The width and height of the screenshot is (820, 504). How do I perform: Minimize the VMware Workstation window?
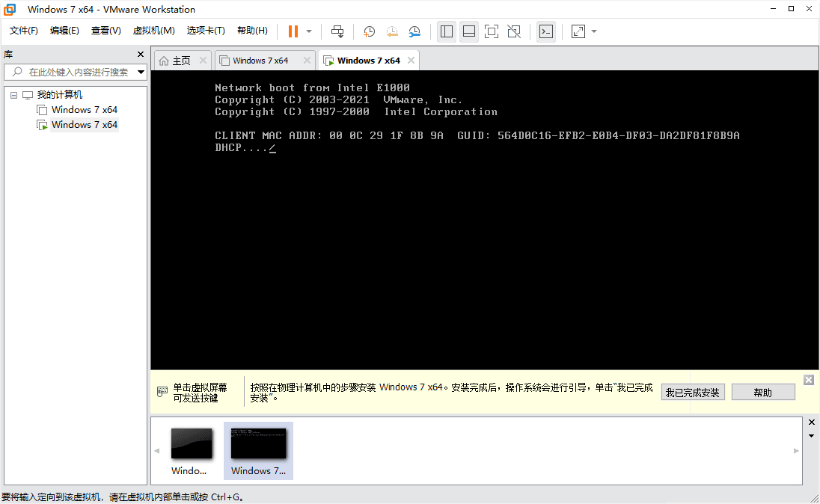coord(774,9)
